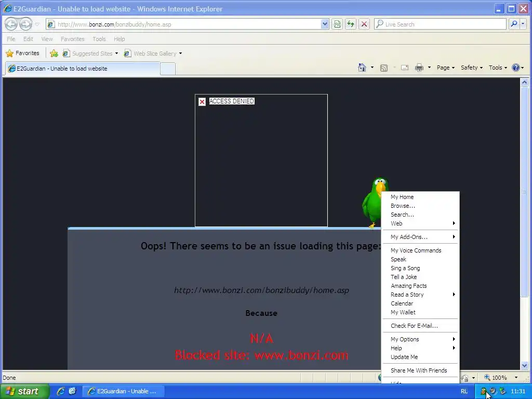The height and width of the screenshot is (399, 532).
Task: Choose Amazing Facts menu entry
Action: pyautogui.click(x=421, y=286)
